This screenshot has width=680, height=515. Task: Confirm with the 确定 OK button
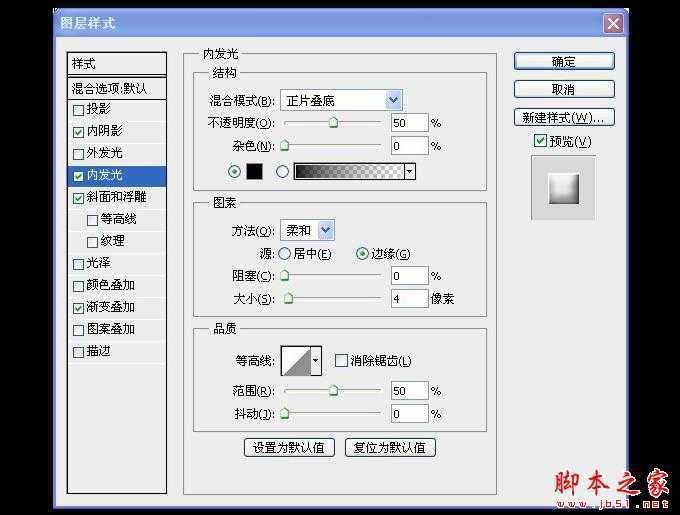coord(564,62)
